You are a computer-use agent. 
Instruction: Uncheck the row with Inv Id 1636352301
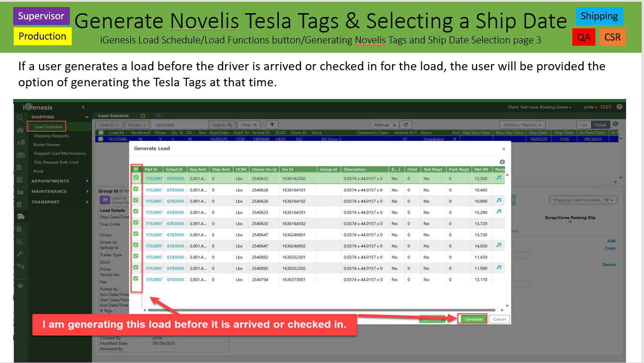(x=136, y=256)
